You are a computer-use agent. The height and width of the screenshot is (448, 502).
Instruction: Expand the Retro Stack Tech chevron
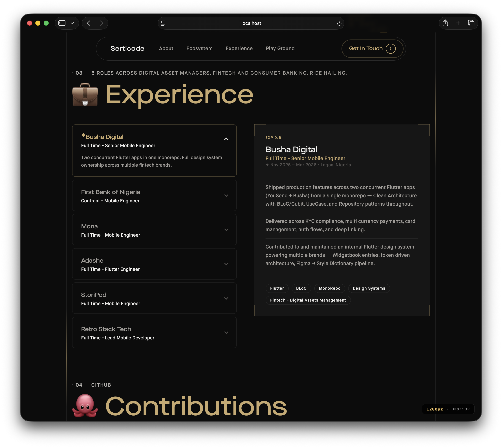pos(226,332)
